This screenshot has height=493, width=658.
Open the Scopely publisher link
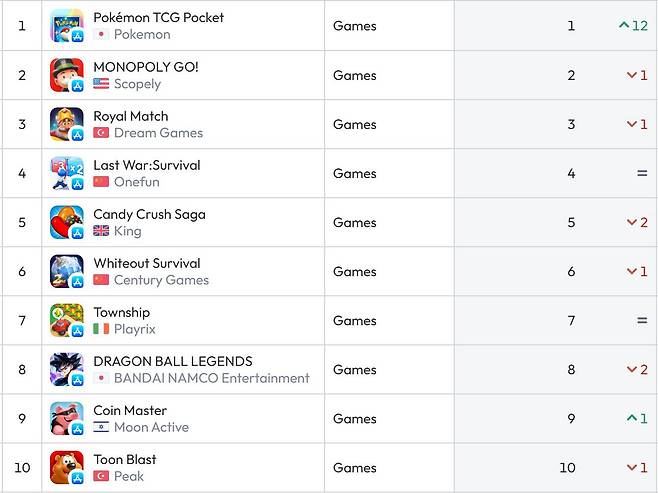point(137,84)
